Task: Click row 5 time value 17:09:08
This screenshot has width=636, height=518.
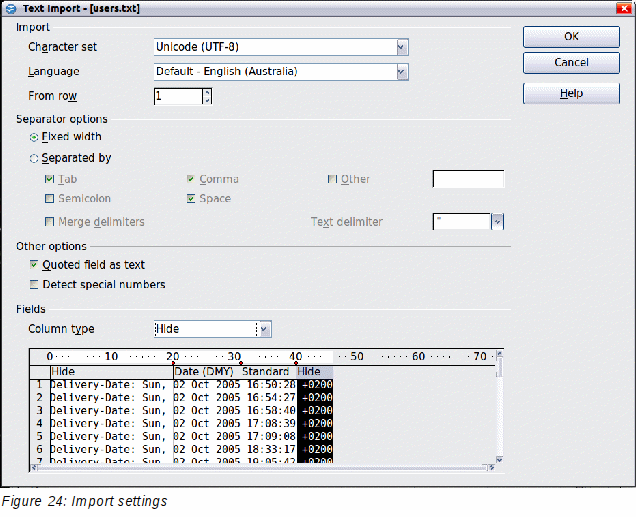Action: point(271,436)
